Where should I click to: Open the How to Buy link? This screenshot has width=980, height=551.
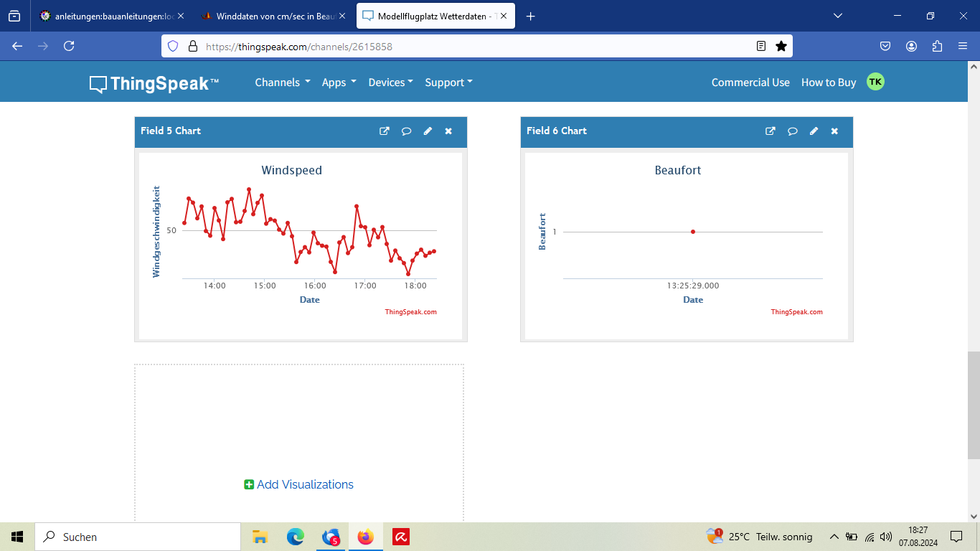point(829,83)
